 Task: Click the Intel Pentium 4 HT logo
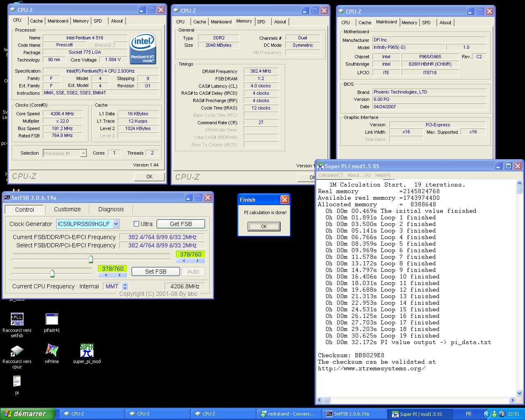[143, 49]
